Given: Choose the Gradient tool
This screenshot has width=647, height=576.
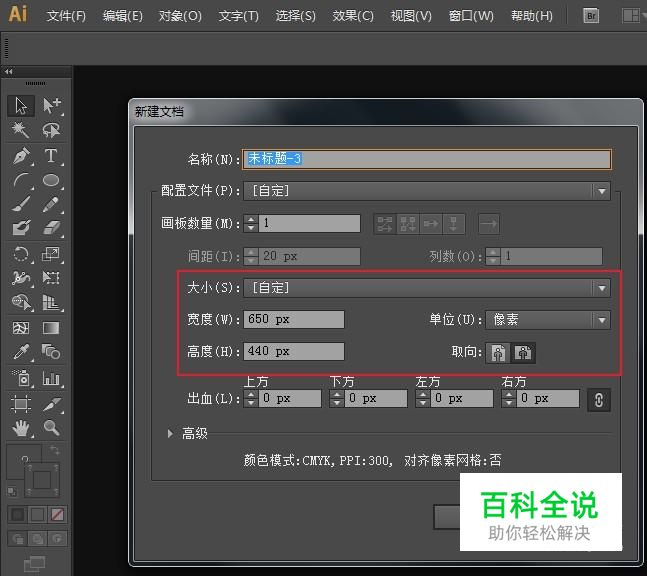Looking at the screenshot, I should click(x=51, y=328).
